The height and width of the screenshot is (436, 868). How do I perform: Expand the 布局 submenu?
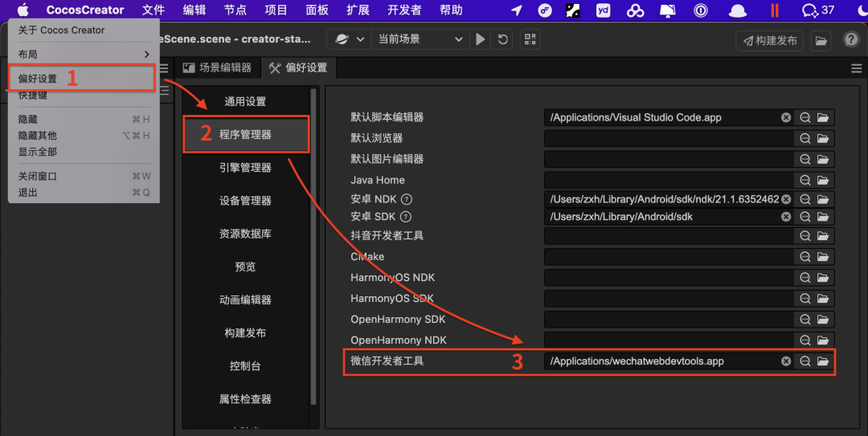click(x=84, y=55)
